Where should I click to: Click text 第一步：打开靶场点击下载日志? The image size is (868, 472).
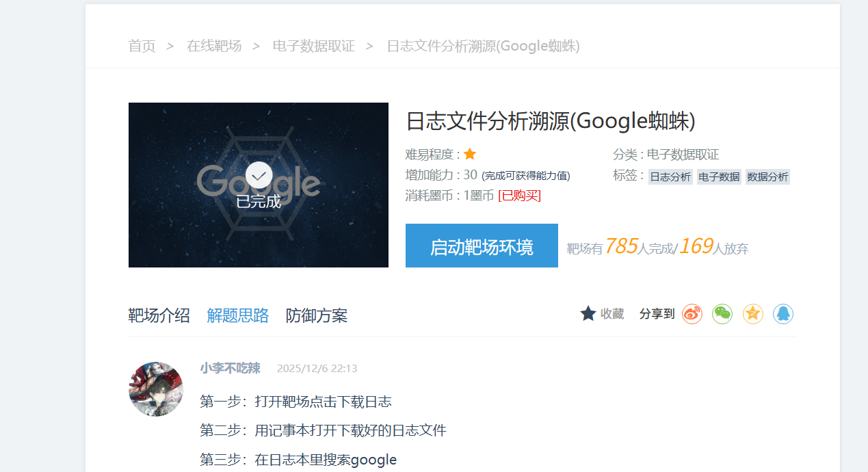click(x=296, y=402)
